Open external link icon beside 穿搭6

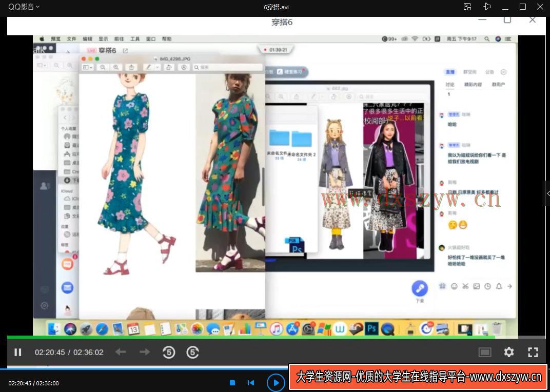click(125, 51)
